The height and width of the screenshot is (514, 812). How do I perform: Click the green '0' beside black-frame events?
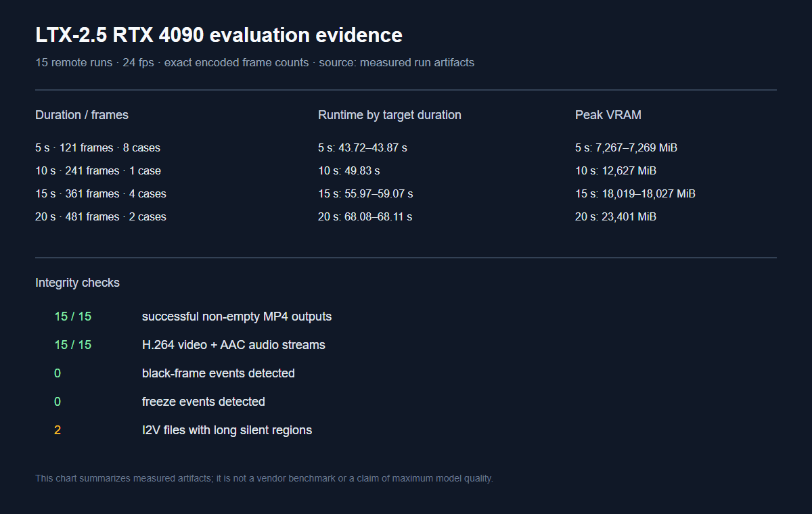(x=58, y=373)
